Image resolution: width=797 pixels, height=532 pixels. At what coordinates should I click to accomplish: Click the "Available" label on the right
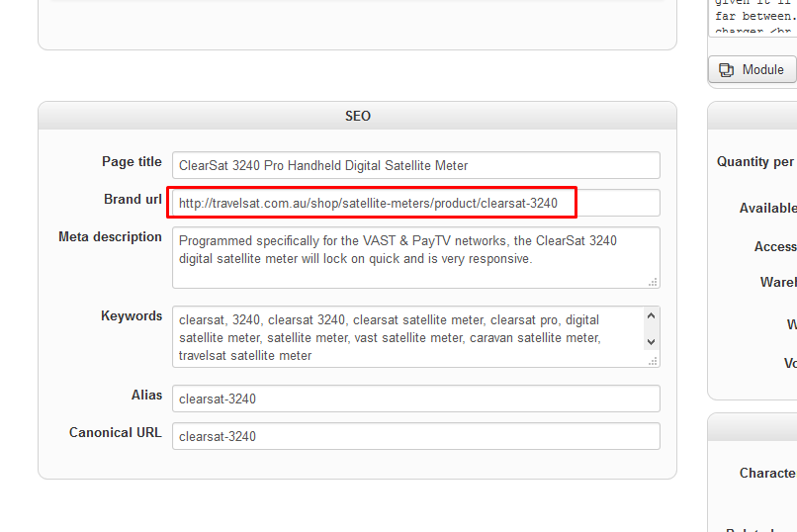click(768, 209)
